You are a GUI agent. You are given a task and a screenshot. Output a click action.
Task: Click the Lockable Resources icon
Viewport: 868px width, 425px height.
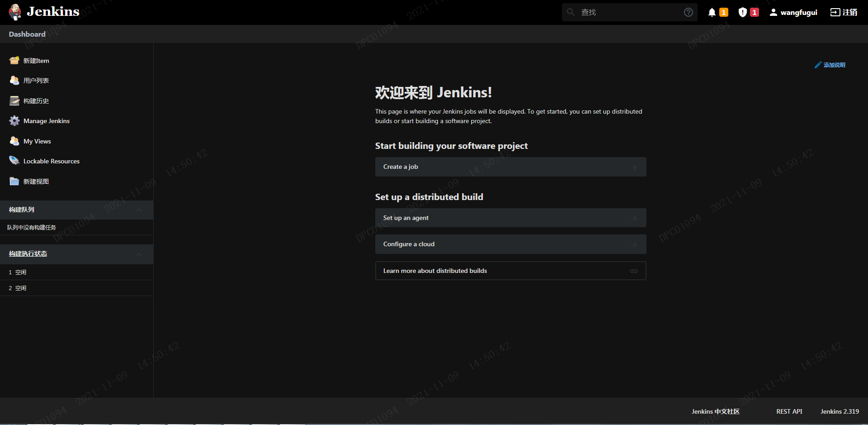coord(14,161)
